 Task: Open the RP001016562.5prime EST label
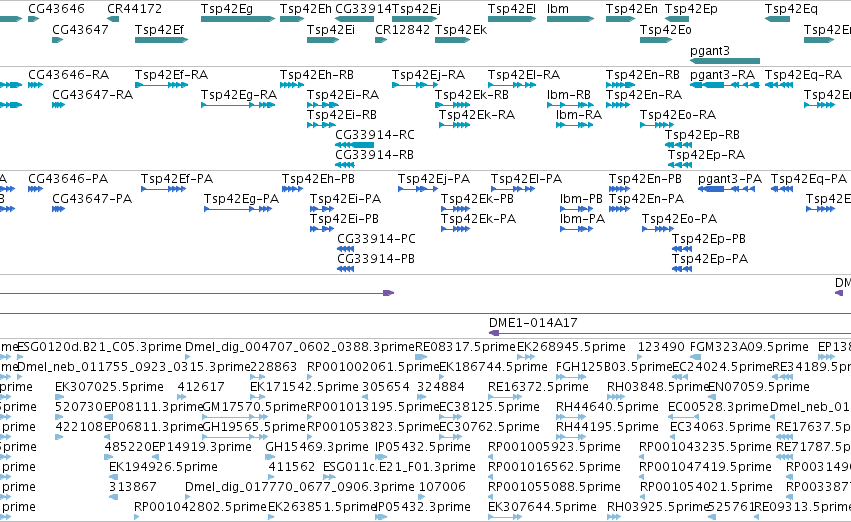point(554,467)
